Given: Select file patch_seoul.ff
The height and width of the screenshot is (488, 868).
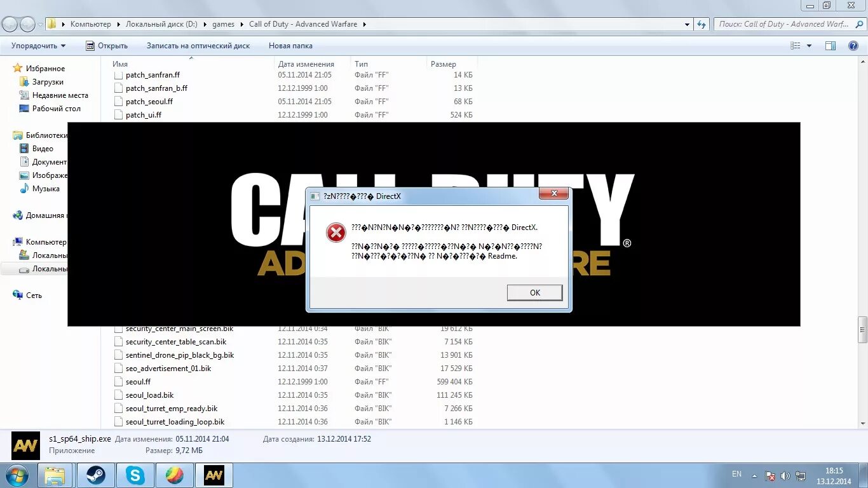Looking at the screenshot, I should [149, 102].
